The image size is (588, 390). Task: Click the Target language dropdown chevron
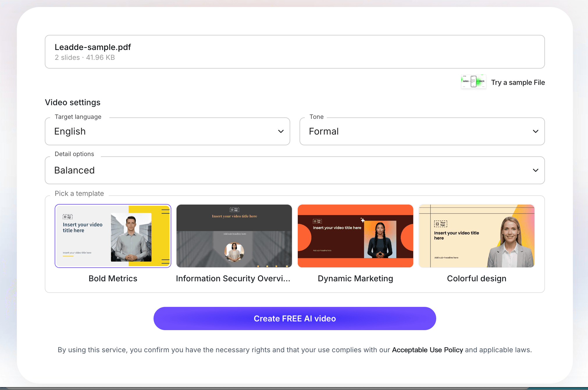(281, 131)
